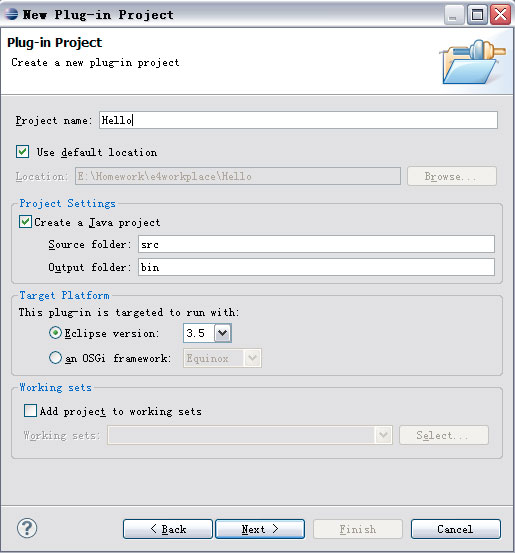Screen dimensions: 515x553
Task: Choose the an OSGi framework option
Action: pos(55,358)
